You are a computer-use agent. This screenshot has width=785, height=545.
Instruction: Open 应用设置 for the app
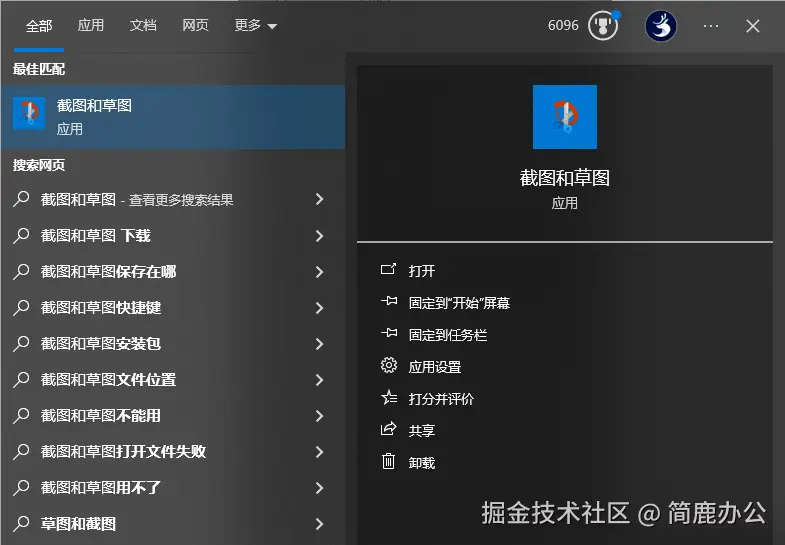pyautogui.click(x=435, y=367)
